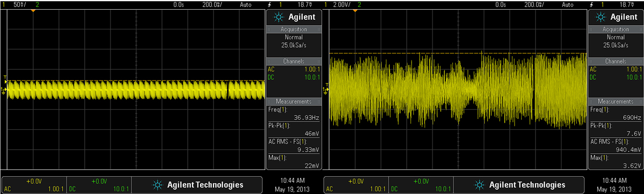Click the yellow +0.0V AC channel box on right bottom bar
644x194 pixels.
(x=356, y=185)
